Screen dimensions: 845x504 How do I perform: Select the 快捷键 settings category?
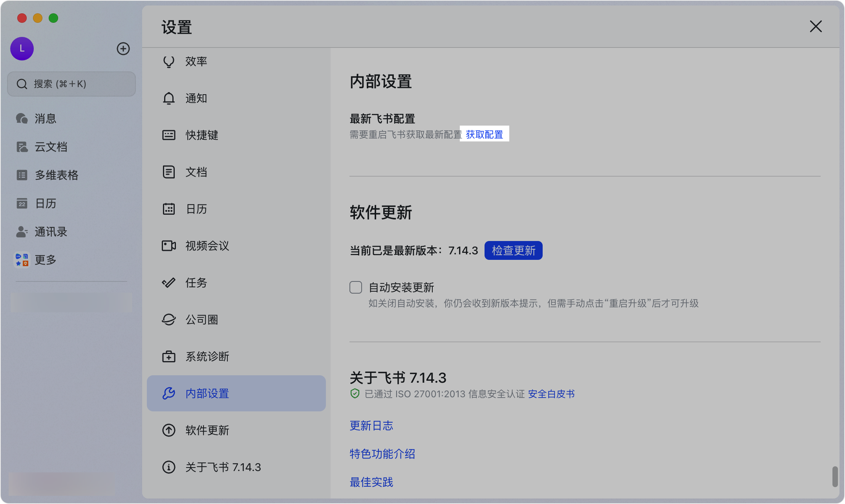point(236,135)
